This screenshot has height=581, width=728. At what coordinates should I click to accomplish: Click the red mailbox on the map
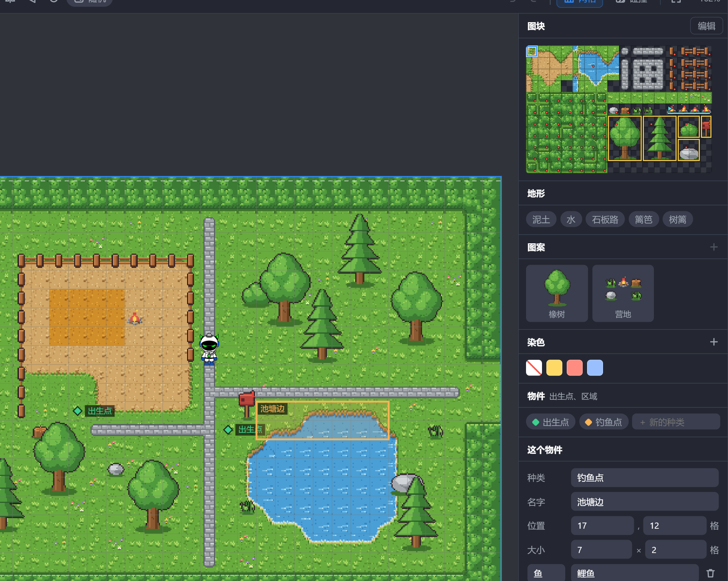(x=247, y=404)
